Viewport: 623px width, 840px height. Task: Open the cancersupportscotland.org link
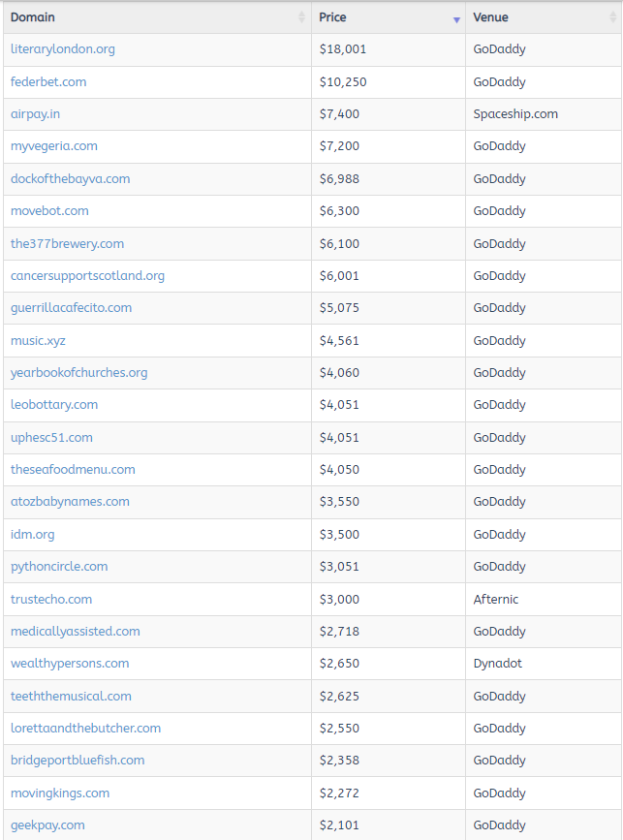point(87,276)
